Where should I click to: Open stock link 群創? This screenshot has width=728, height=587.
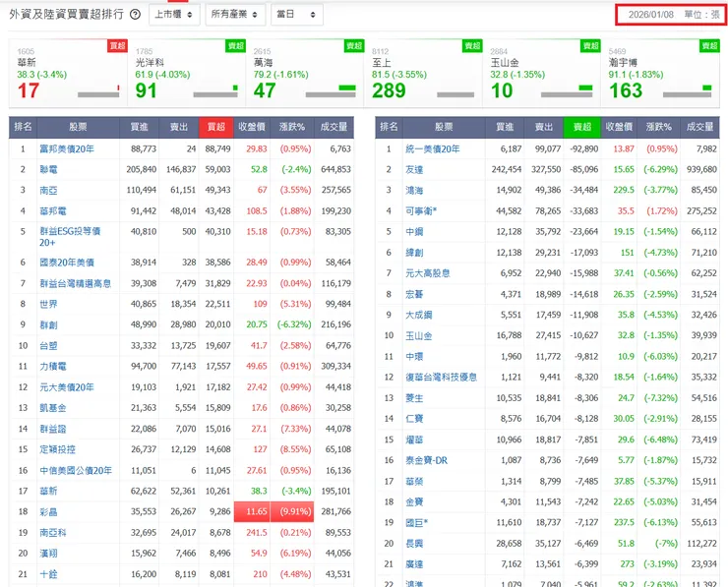click(x=48, y=324)
